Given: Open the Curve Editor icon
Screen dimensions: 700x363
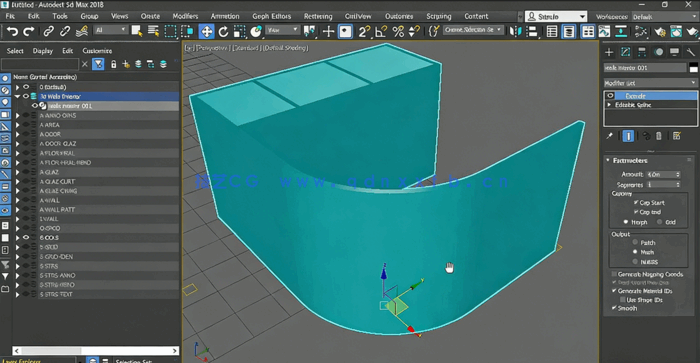Looking at the screenshot, I should pos(604,31).
